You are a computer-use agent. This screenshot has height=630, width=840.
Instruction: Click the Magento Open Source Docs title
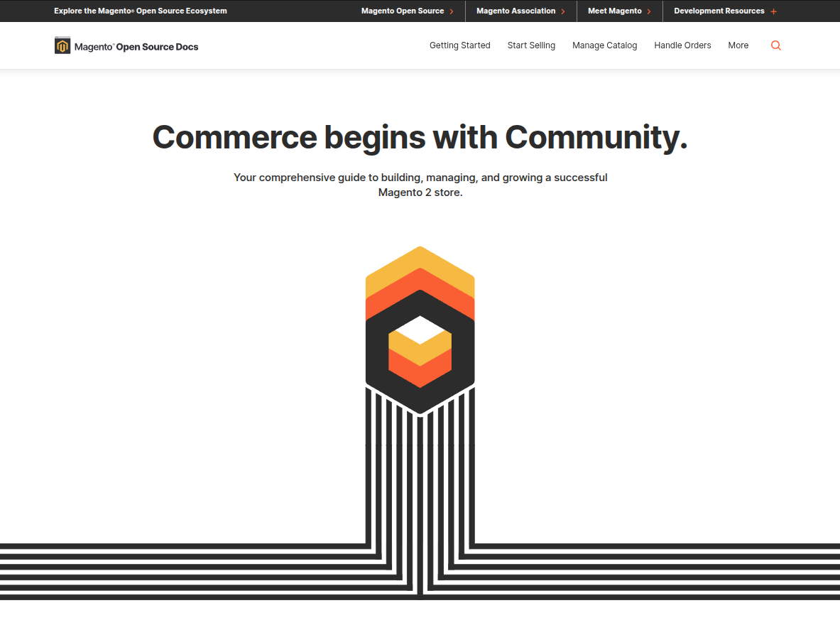(x=136, y=47)
